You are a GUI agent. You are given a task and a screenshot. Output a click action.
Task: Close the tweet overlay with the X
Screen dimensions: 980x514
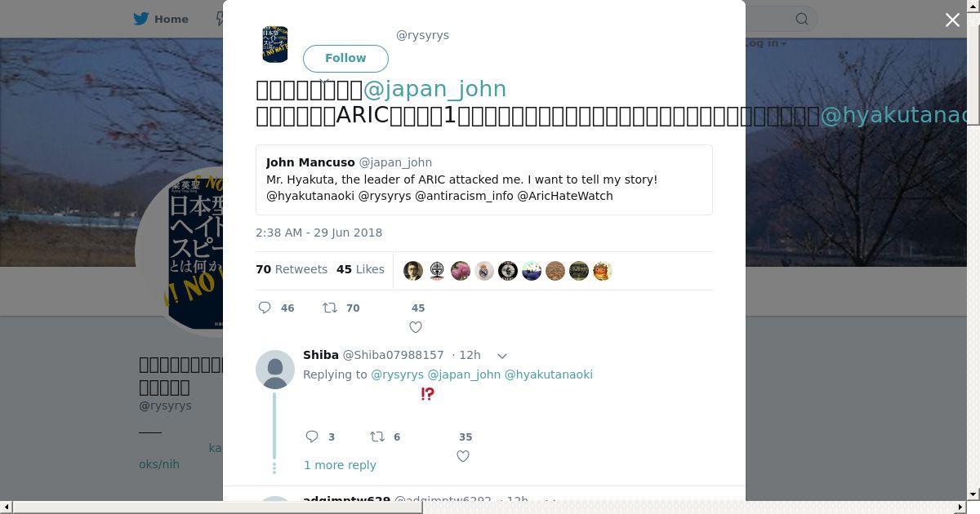[x=952, y=20]
